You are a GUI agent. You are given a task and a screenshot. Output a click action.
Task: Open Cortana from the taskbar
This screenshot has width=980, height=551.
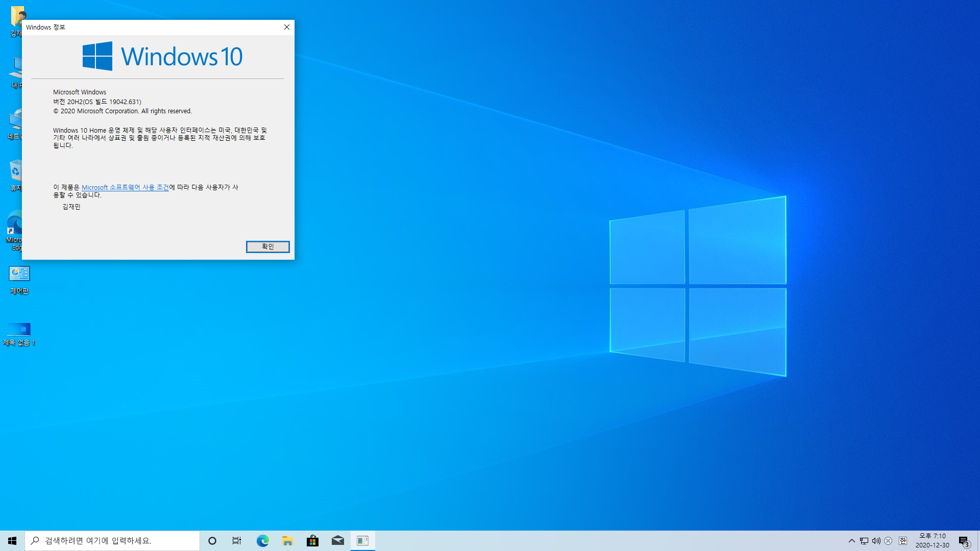pyautogui.click(x=212, y=541)
